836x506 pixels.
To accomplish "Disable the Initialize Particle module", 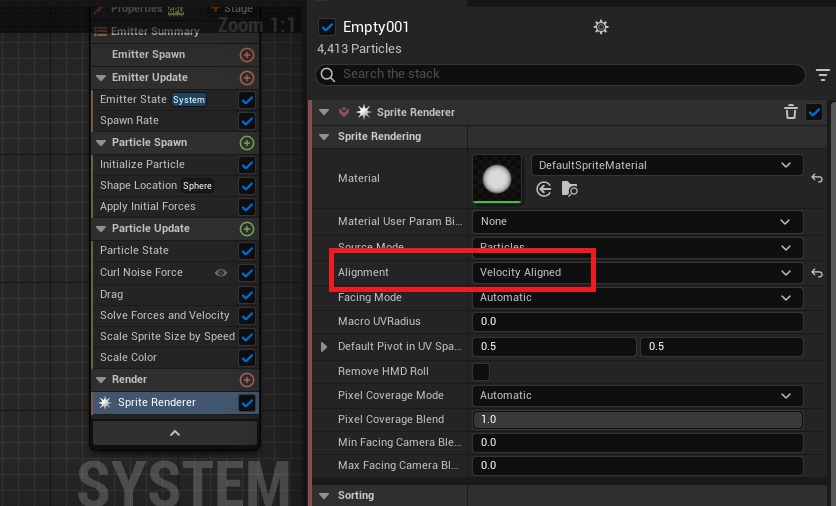I will (247, 165).
